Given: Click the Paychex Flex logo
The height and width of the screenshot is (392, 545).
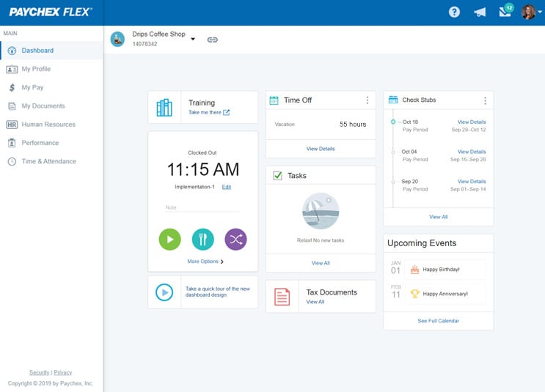Looking at the screenshot, I should tap(51, 12).
